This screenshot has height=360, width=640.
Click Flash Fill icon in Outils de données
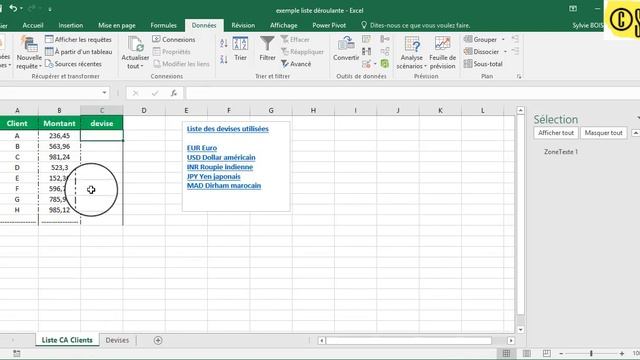pyautogui.click(x=366, y=39)
